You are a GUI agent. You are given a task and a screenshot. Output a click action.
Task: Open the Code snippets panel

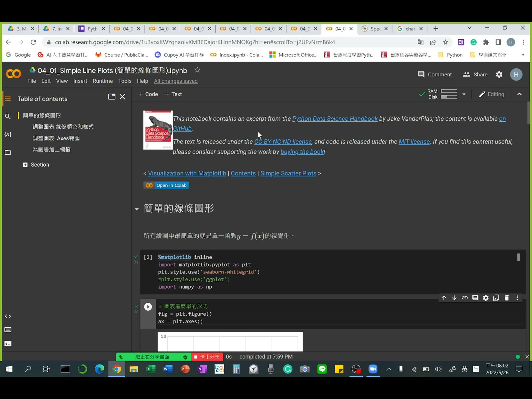(8, 316)
